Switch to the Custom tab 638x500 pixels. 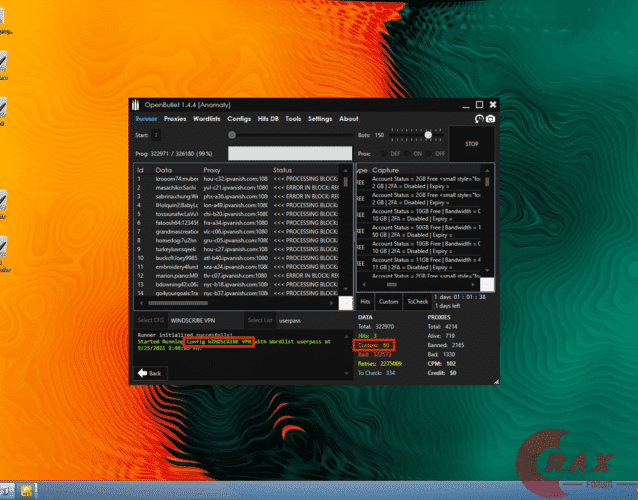click(388, 302)
